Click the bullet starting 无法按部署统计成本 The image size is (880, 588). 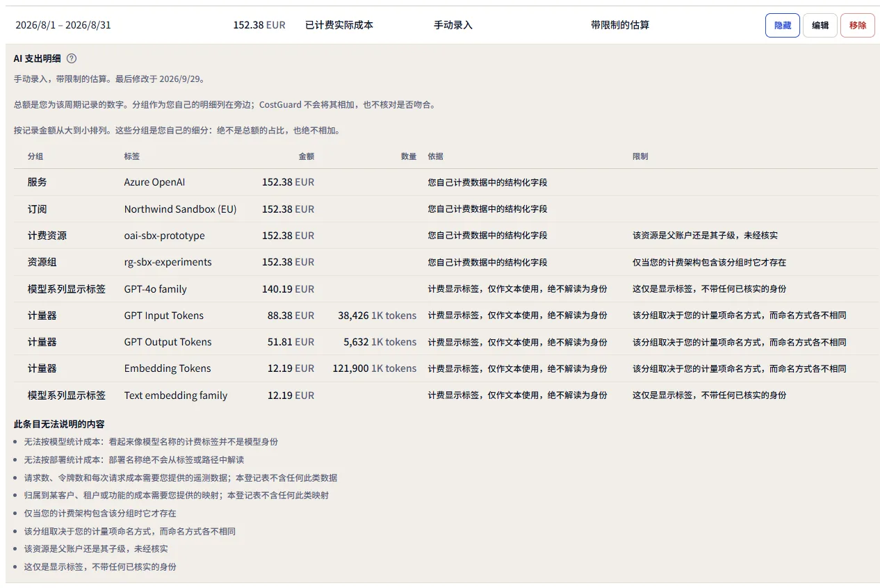(x=134, y=460)
